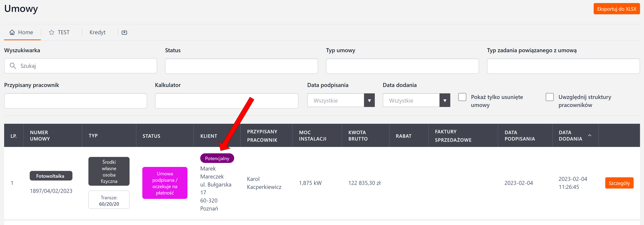644x225 pixels.
Task: Enable Pokaż tylko usunięte umowy checkbox
Action: (x=462, y=97)
